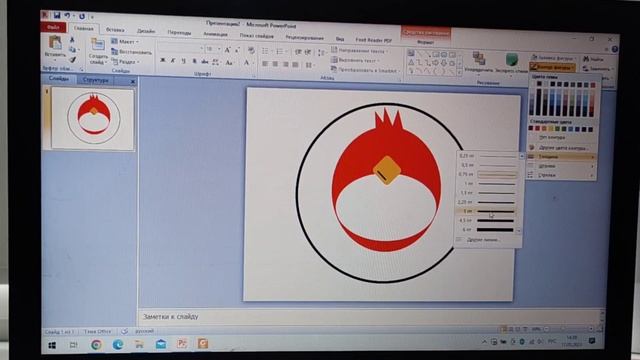
Task: Toggle align text left
Action: (265, 64)
